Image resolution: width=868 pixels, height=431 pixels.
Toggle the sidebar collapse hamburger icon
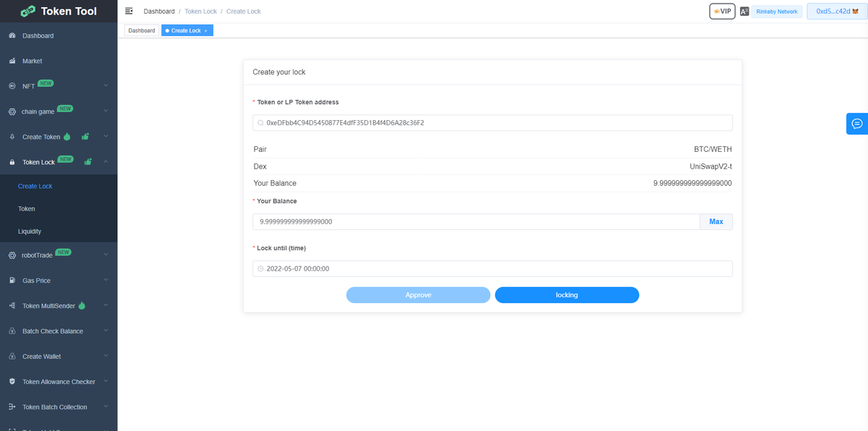tap(129, 11)
